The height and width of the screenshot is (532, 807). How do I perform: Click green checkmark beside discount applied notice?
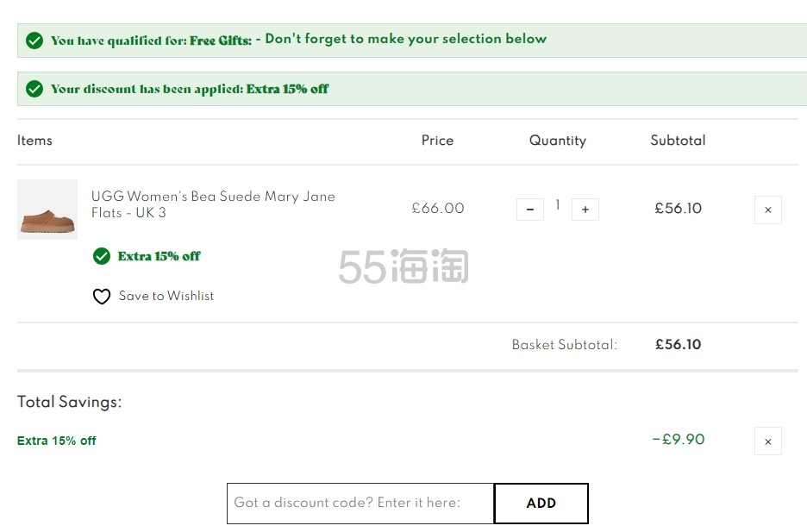pyautogui.click(x=34, y=89)
